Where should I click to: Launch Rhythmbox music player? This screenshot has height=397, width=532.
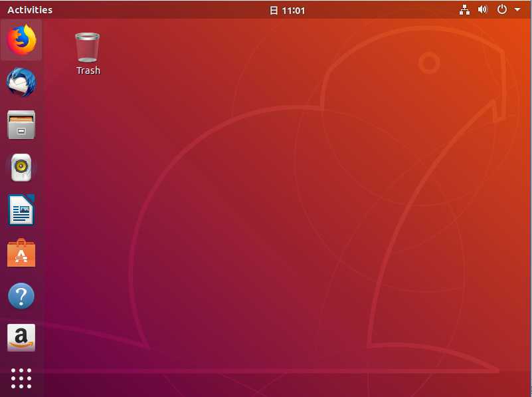(x=21, y=168)
